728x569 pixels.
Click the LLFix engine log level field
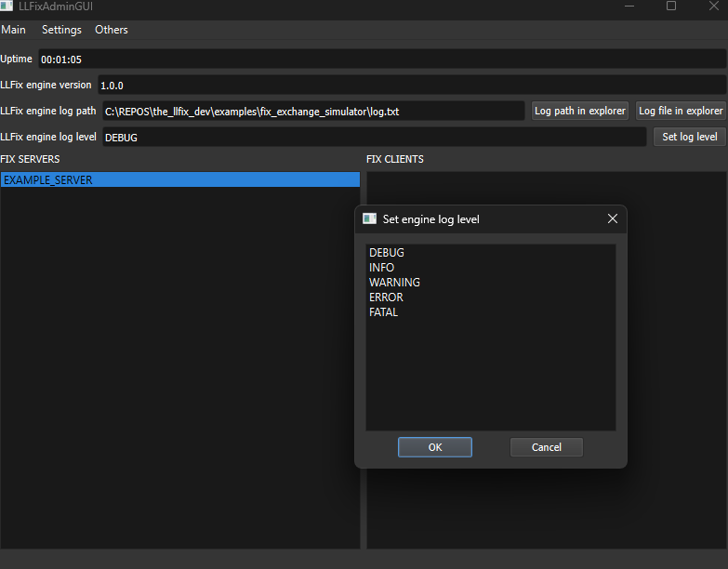click(372, 137)
